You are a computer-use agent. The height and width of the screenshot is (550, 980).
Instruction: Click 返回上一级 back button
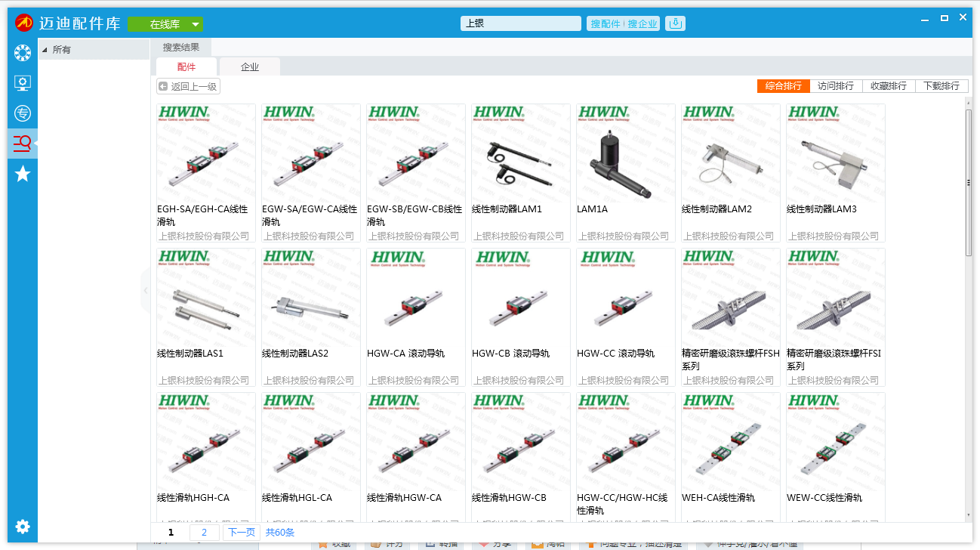pos(188,86)
